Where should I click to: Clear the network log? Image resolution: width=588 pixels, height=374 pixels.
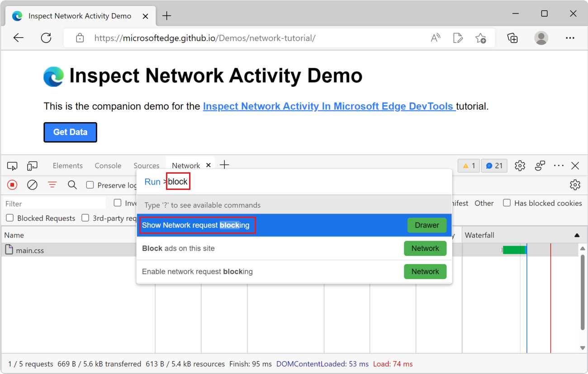(32, 185)
